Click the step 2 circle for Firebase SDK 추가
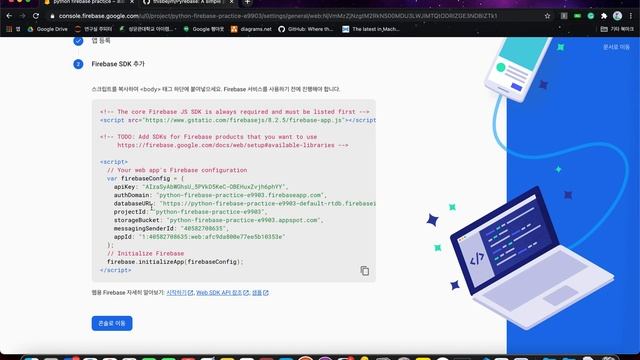Image resolution: width=640 pixels, height=360 pixels. [x=78, y=64]
